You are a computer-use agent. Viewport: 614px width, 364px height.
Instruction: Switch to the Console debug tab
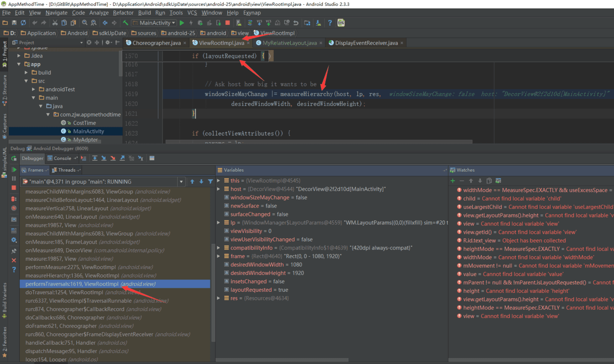62,158
